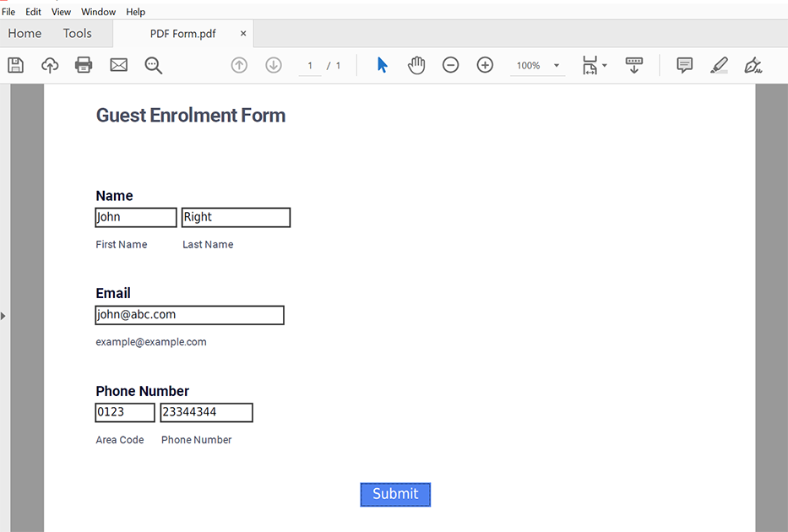The width and height of the screenshot is (788, 532).
Task: Click the current page number box
Action: (x=310, y=66)
